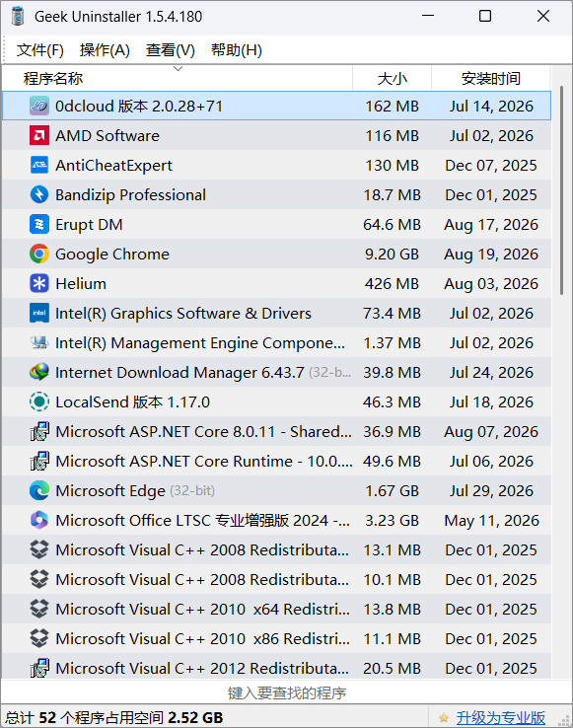Click the 1.37 MB size value
Image resolution: width=573 pixels, height=728 pixels.
[x=392, y=343]
